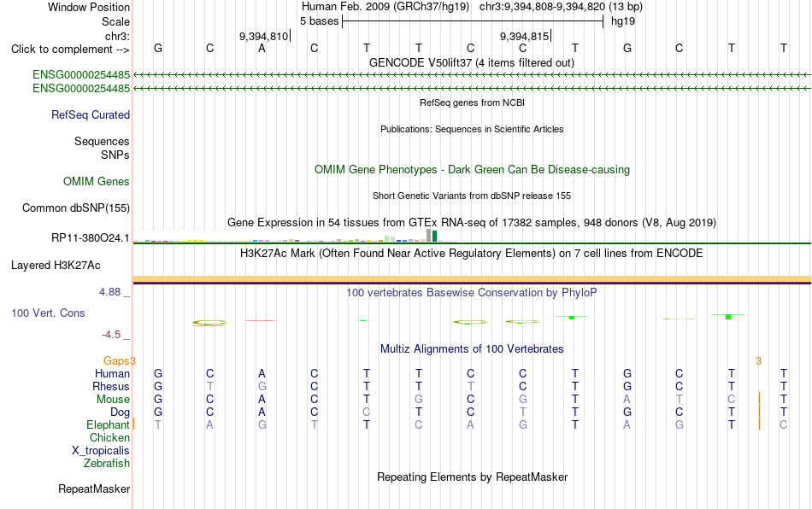Open the GENCODE V50lift37 track title
Image resolution: width=812 pixels, height=509 pixels.
(x=472, y=62)
